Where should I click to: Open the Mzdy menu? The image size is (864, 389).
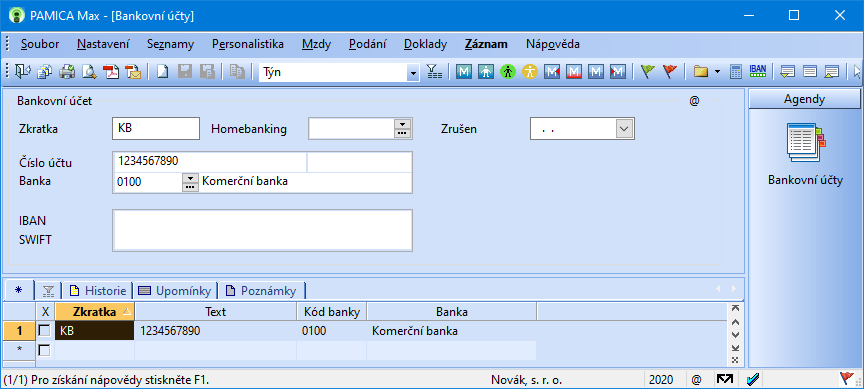(x=316, y=44)
